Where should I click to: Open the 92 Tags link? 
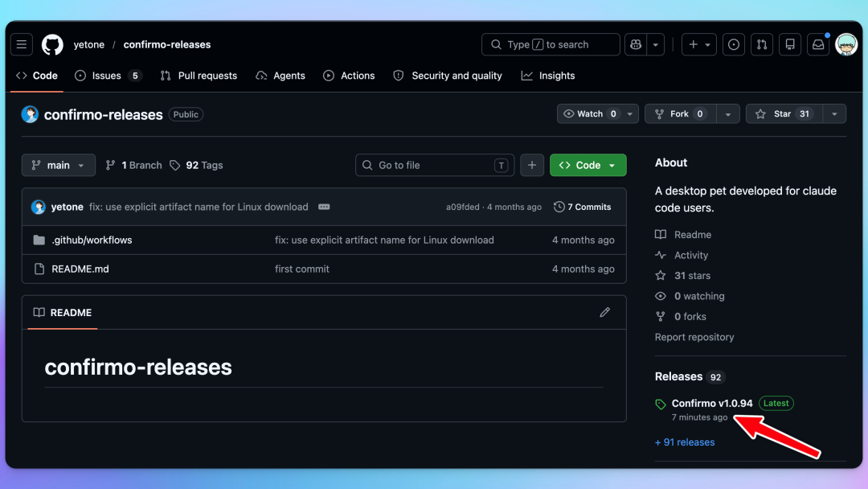pos(197,165)
